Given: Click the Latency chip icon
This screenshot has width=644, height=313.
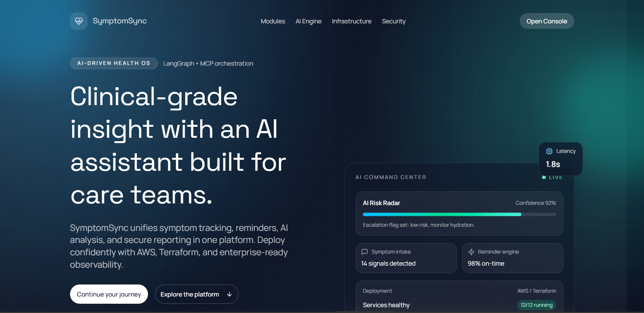Looking at the screenshot, I should (549, 151).
